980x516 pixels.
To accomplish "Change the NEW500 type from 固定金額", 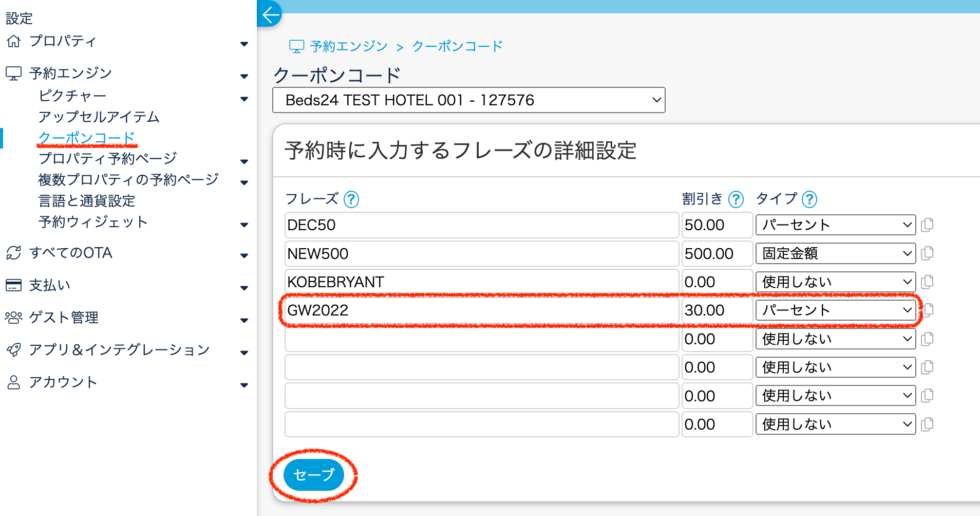I will [x=835, y=253].
